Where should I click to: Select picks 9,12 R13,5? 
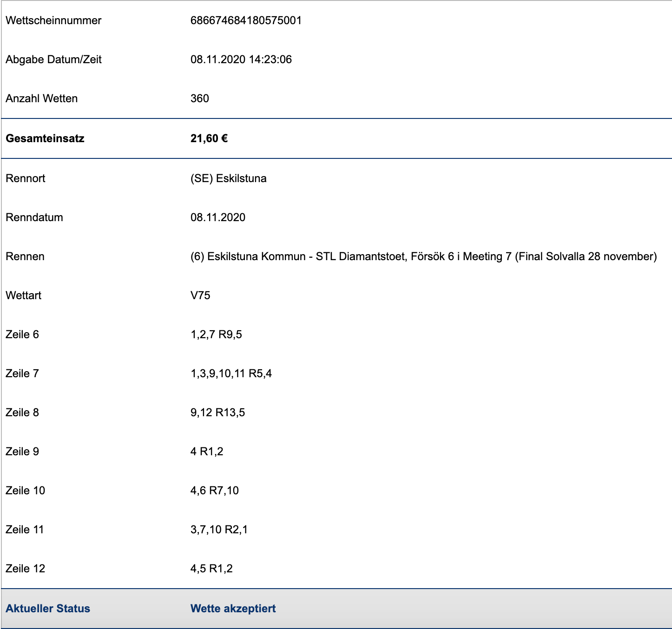(217, 413)
